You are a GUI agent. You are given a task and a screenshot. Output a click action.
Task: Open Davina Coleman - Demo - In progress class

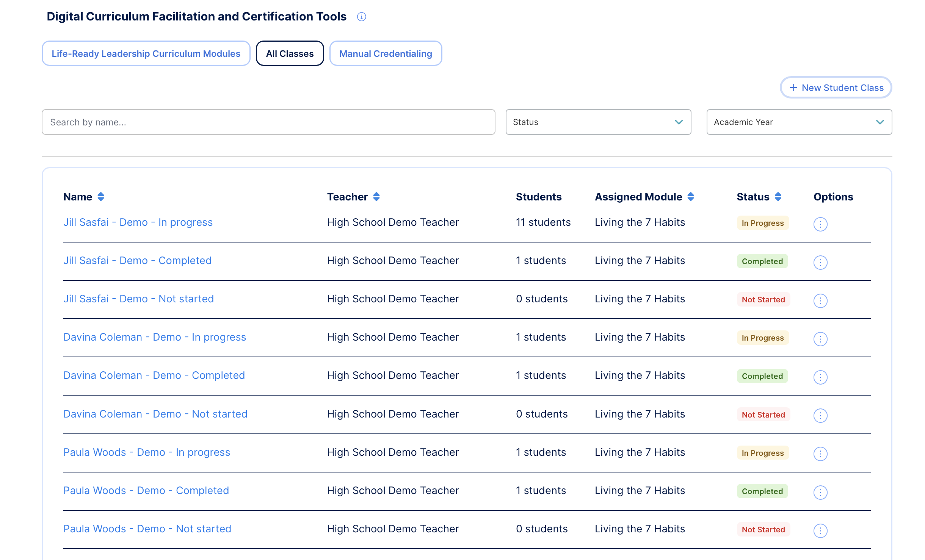pos(155,337)
